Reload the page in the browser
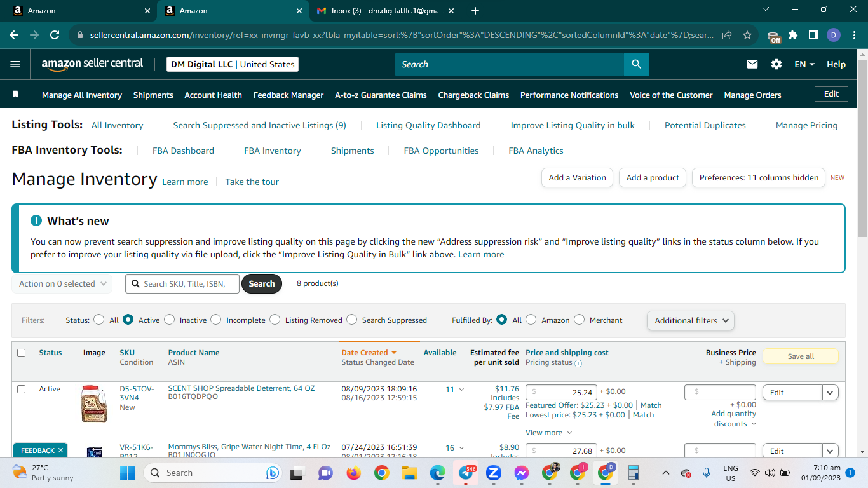This screenshot has height=488, width=868. 55,35
